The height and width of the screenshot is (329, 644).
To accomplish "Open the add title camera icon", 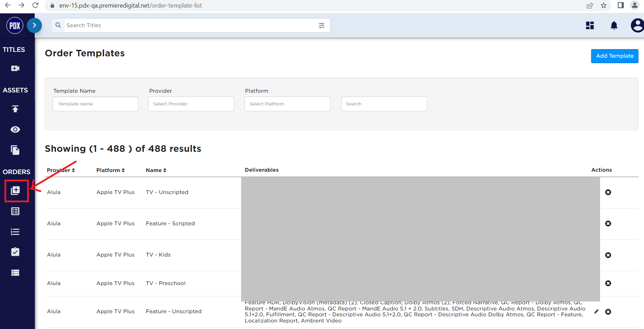I will tap(15, 68).
